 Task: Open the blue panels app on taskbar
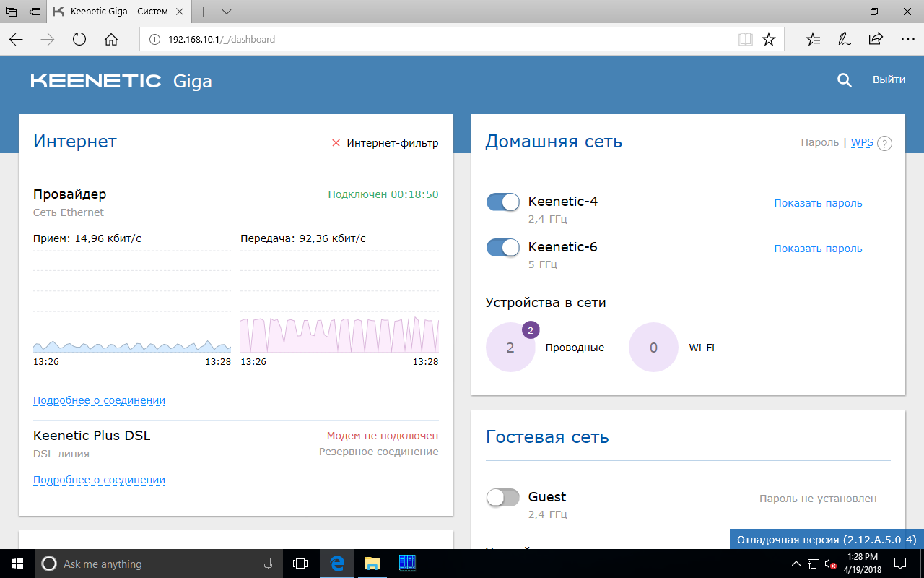[407, 564]
